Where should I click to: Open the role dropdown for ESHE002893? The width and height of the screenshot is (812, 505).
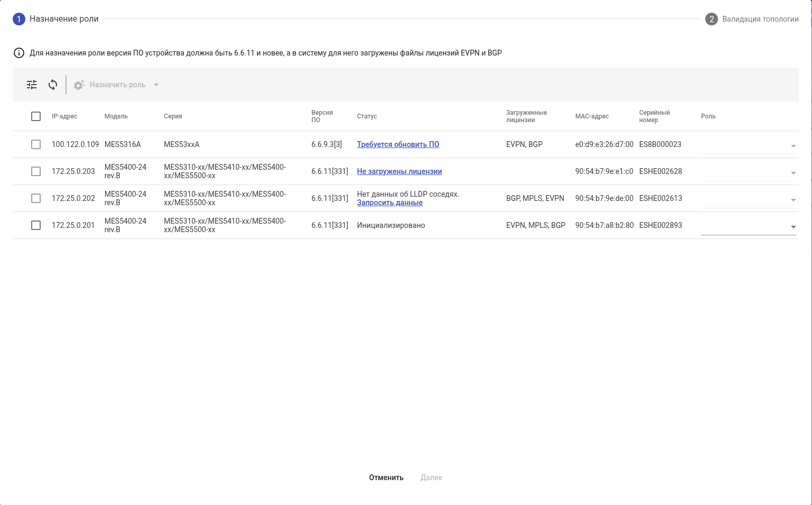pyautogui.click(x=793, y=227)
